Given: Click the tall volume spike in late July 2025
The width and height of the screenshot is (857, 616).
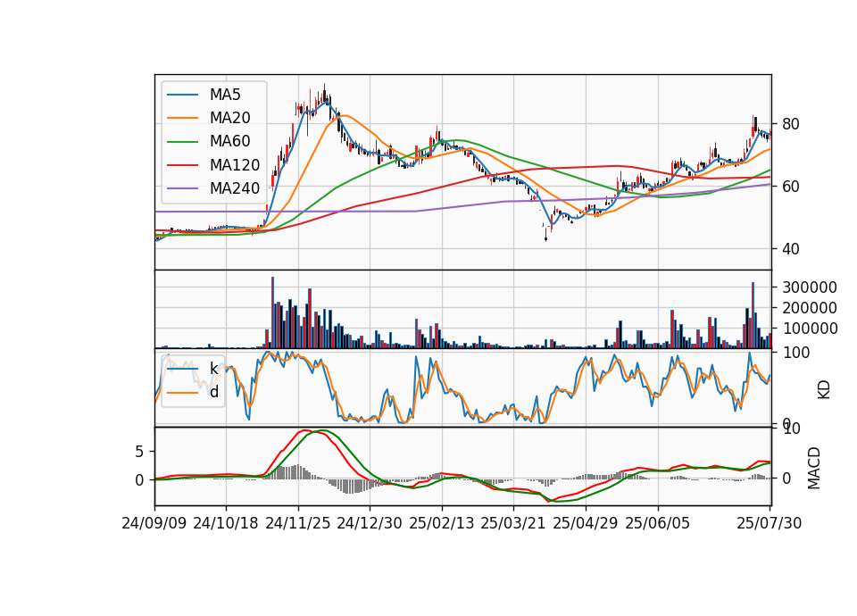Looking at the screenshot, I should click(x=753, y=315).
